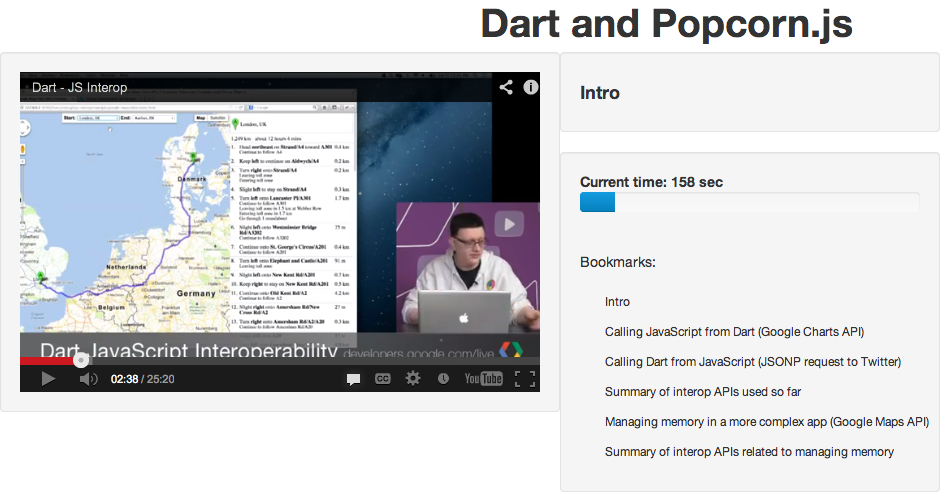Click the Current time: 158 sec label
The height and width of the screenshot is (500, 946).
point(651,182)
